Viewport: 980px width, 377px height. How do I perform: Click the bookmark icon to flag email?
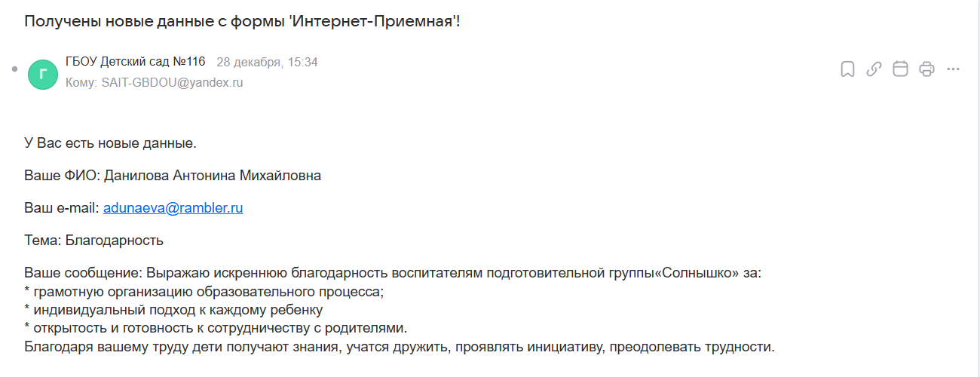point(847,69)
